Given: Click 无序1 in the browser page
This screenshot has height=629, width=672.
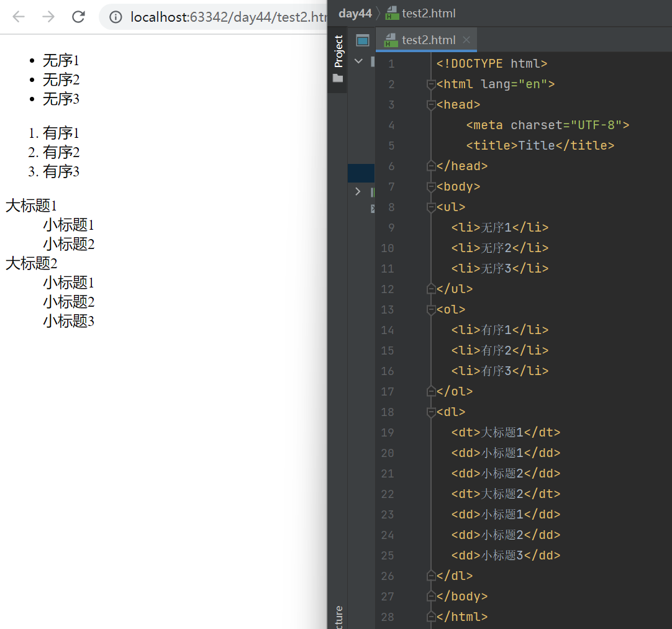Looking at the screenshot, I should (x=61, y=60).
